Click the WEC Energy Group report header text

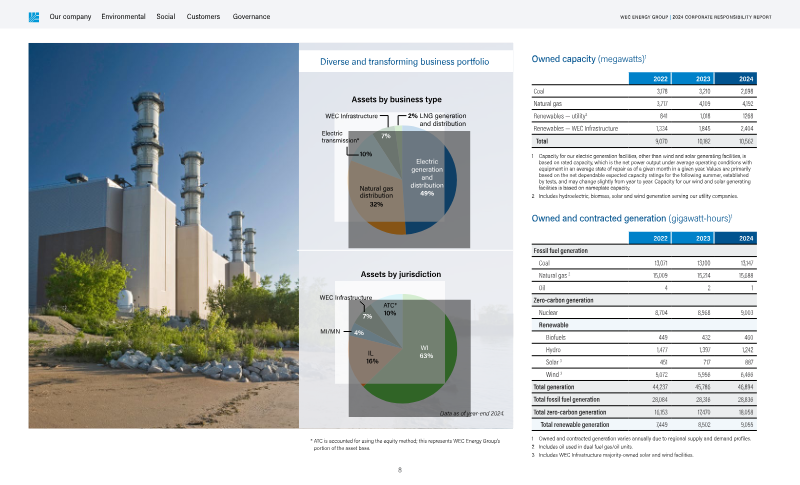point(697,18)
